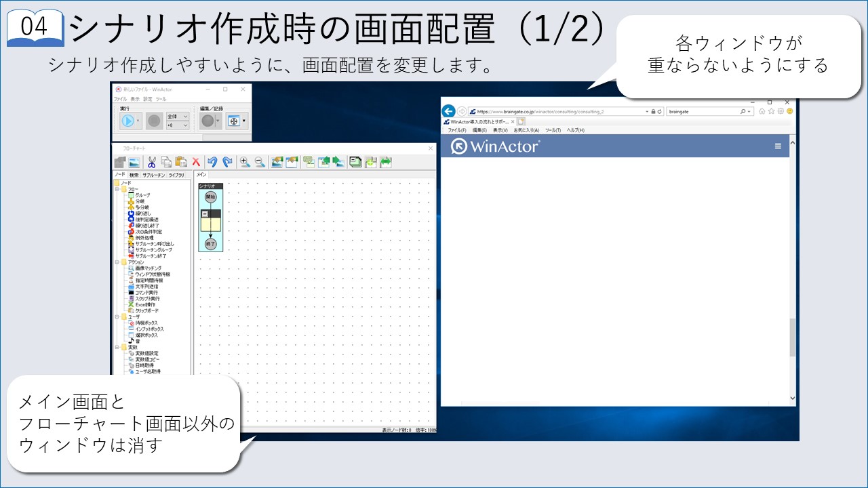Click the landscape picture icon in flowchart toolbar
The image size is (868, 488).
[x=134, y=162]
